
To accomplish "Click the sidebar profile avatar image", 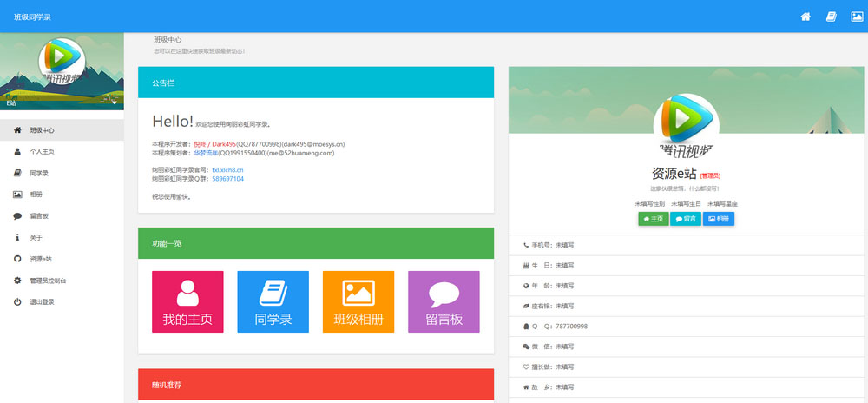I will [62, 61].
